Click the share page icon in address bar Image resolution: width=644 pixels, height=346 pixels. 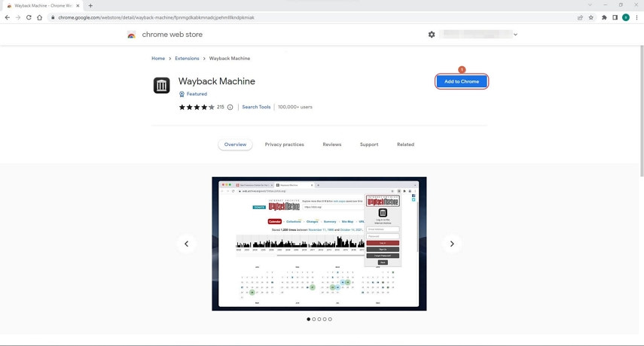580,17
